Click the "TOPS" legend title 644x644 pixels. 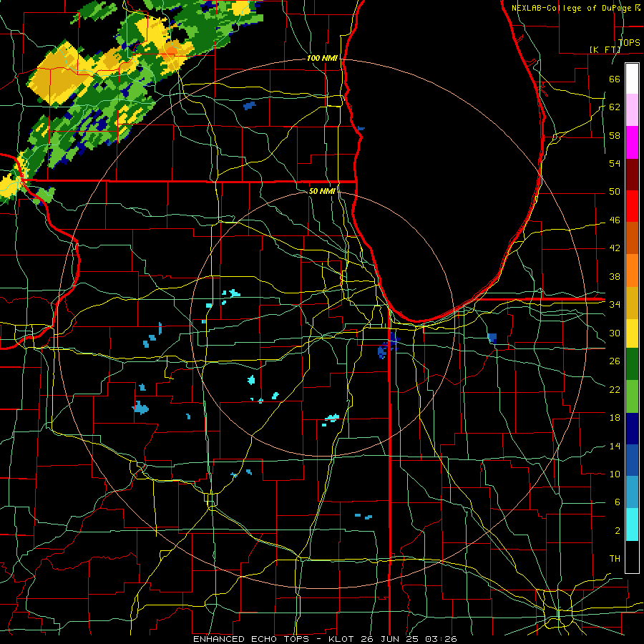point(629,42)
